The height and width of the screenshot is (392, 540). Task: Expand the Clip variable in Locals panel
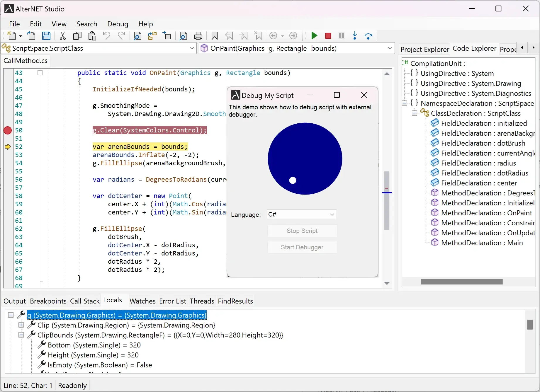[x=21, y=325]
